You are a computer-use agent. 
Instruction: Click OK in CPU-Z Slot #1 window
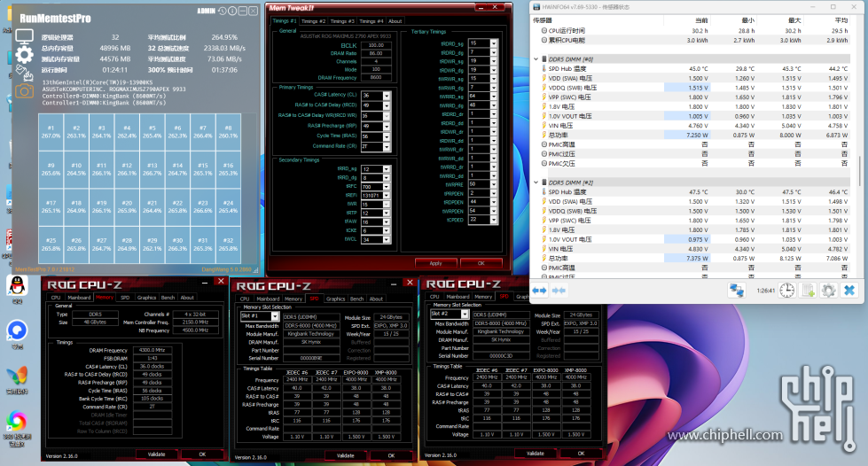point(391,455)
